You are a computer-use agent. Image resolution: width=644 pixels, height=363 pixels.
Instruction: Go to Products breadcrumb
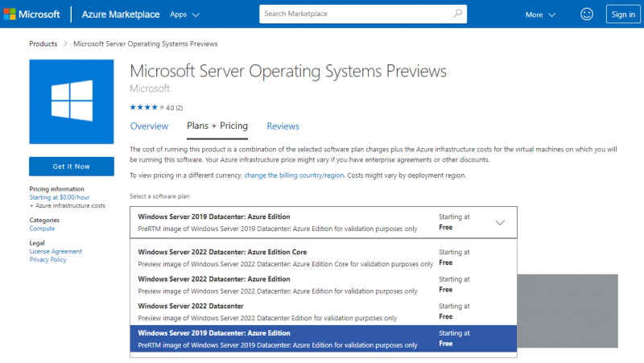coord(43,44)
